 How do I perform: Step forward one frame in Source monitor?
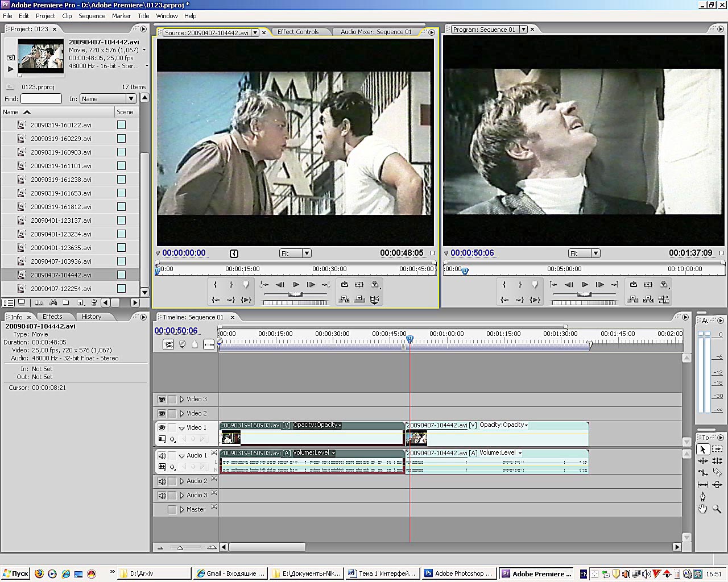pos(311,285)
